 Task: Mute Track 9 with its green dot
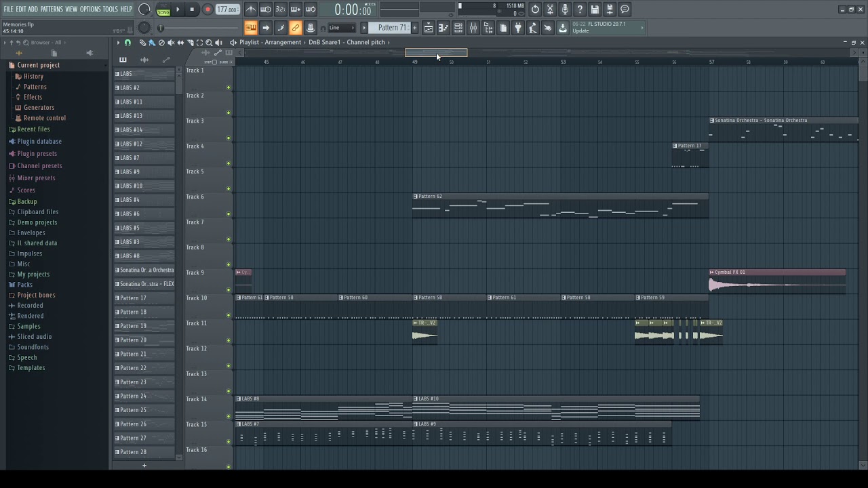[229, 290]
